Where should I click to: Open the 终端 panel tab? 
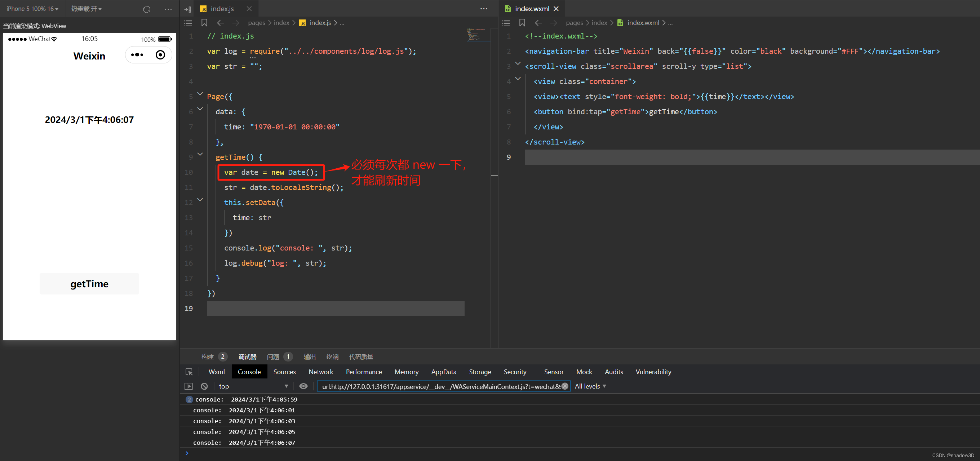click(x=333, y=357)
